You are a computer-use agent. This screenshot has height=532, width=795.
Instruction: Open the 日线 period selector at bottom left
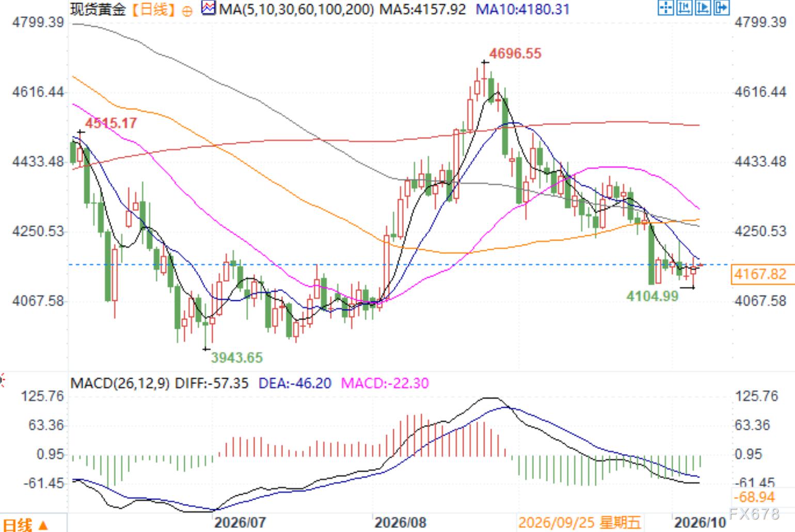pos(26,525)
